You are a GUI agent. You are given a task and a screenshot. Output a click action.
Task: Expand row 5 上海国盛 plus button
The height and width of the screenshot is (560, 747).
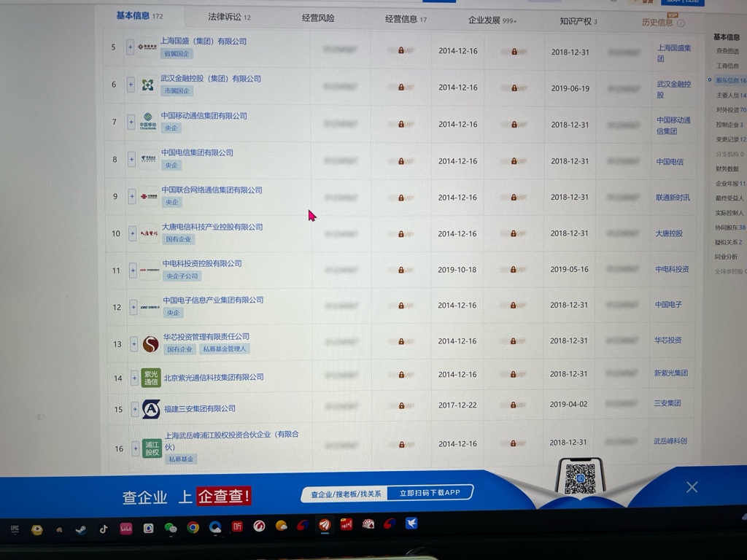[130, 47]
